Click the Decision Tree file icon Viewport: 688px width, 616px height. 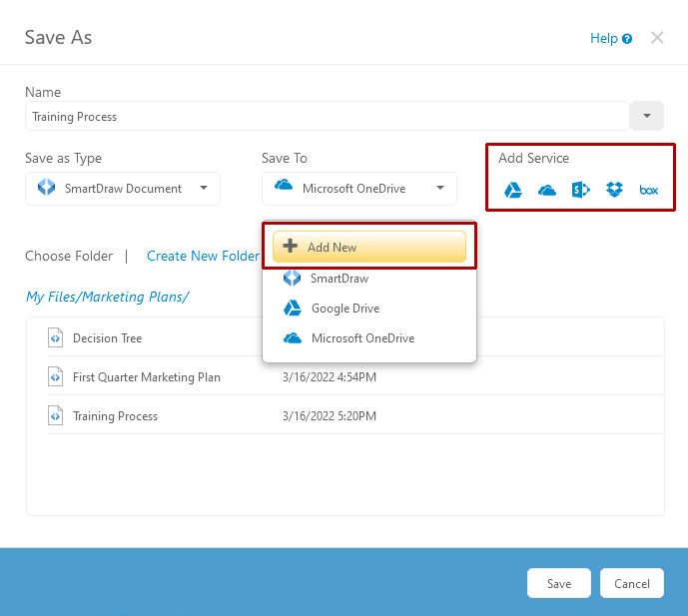pos(56,338)
